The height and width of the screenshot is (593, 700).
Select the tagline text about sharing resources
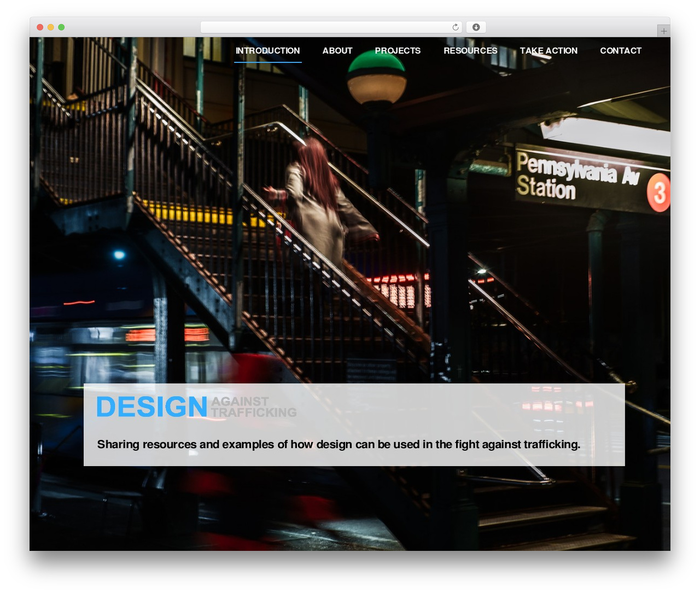coord(339,444)
